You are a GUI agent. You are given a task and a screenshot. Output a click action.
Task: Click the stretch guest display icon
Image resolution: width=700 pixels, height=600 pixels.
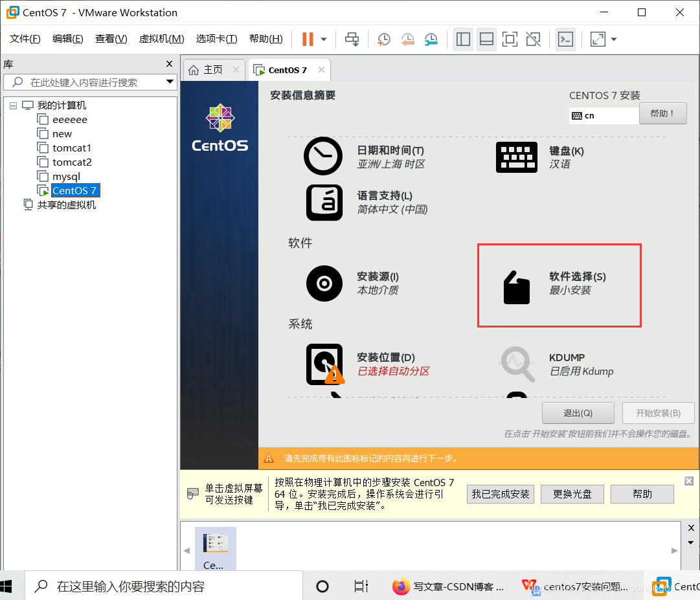[598, 39]
